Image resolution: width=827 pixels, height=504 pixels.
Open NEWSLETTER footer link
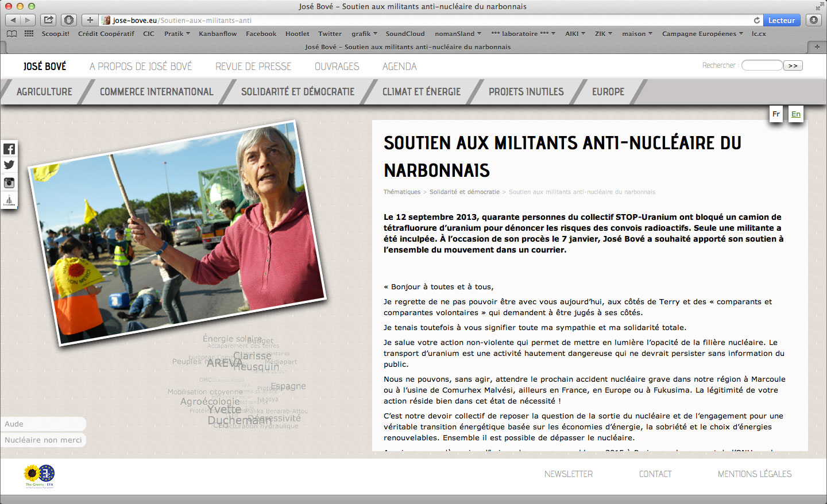[569, 474]
